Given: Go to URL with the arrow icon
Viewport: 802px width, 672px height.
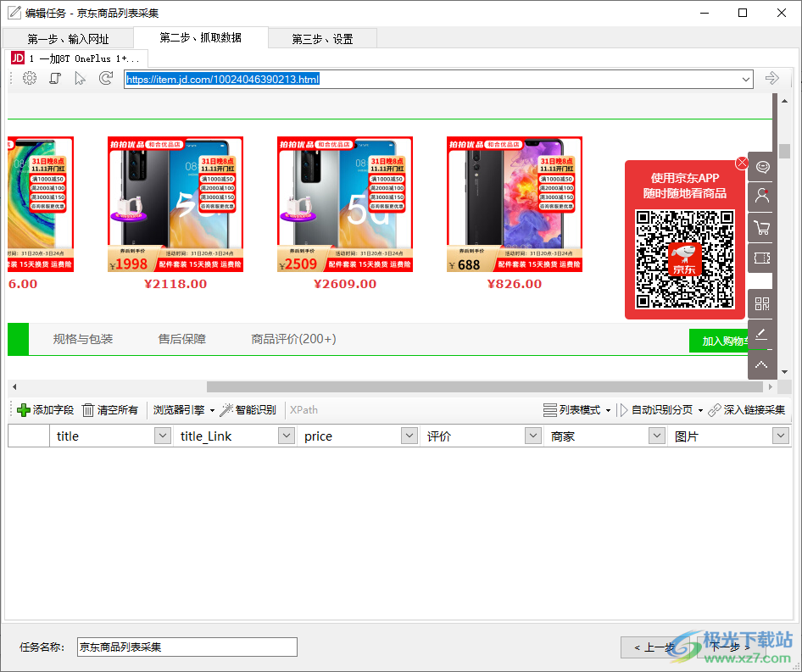Looking at the screenshot, I should (x=771, y=78).
